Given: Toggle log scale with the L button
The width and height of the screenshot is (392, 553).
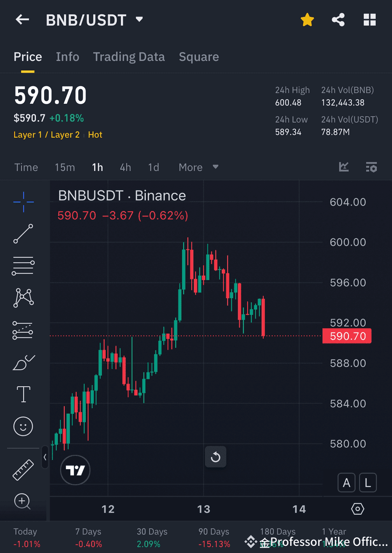Looking at the screenshot, I should [368, 482].
